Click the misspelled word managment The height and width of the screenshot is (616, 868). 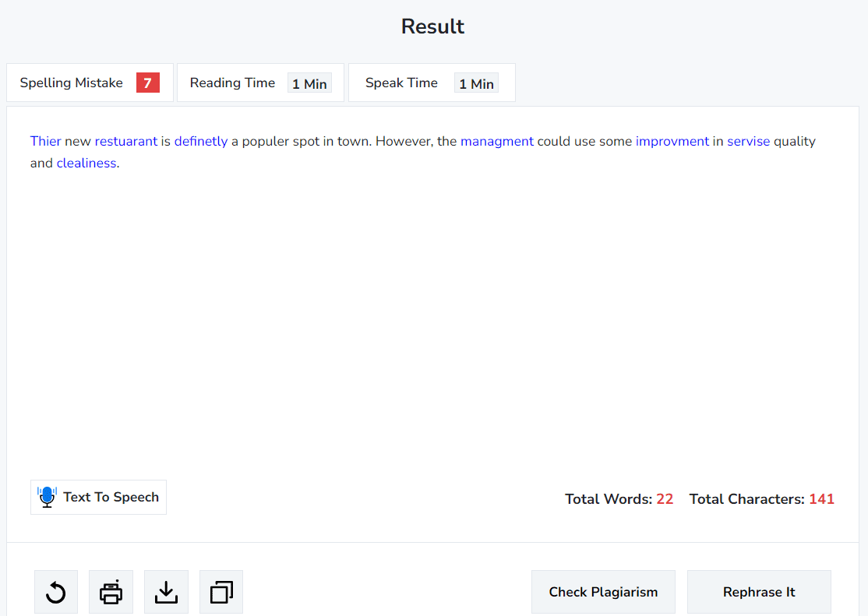tap(497, 141)
